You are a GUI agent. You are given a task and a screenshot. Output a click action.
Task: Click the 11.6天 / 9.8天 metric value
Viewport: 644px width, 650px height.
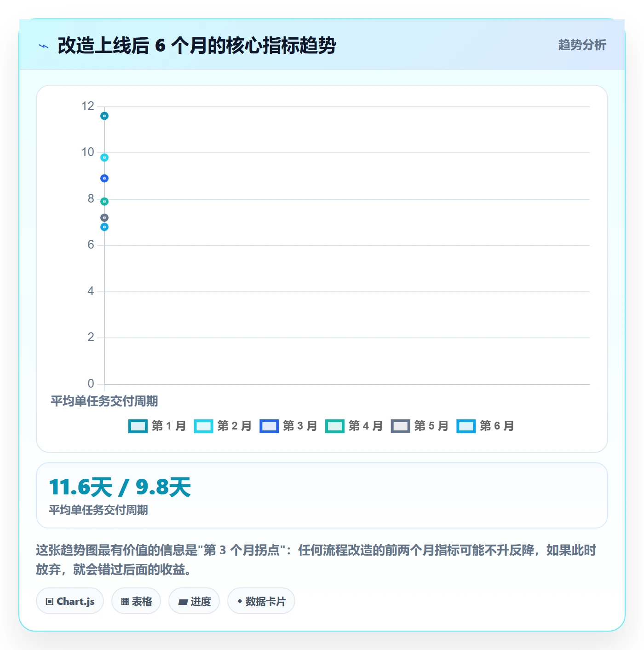coord(120,487)
